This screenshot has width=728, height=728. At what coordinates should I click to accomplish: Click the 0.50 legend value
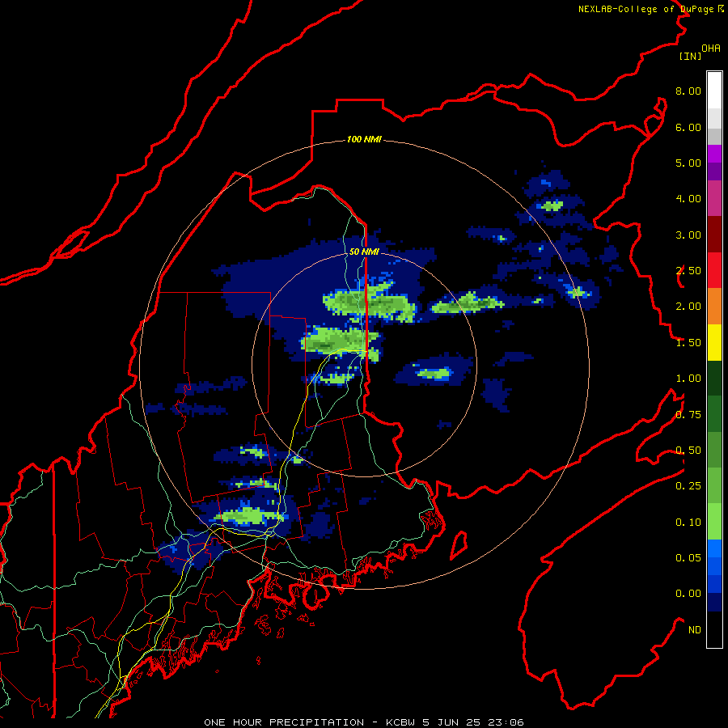tap(688, 451)
